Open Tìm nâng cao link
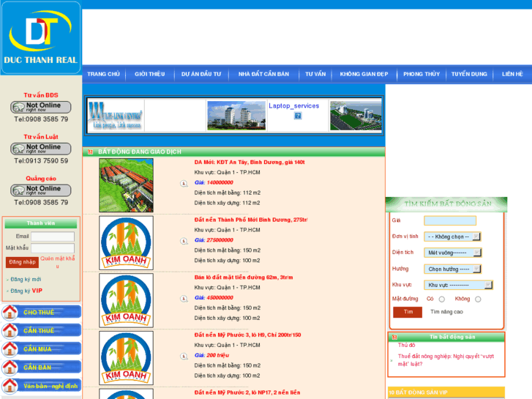The width and height of the screenshot is (532, 399). pos(446,312)
